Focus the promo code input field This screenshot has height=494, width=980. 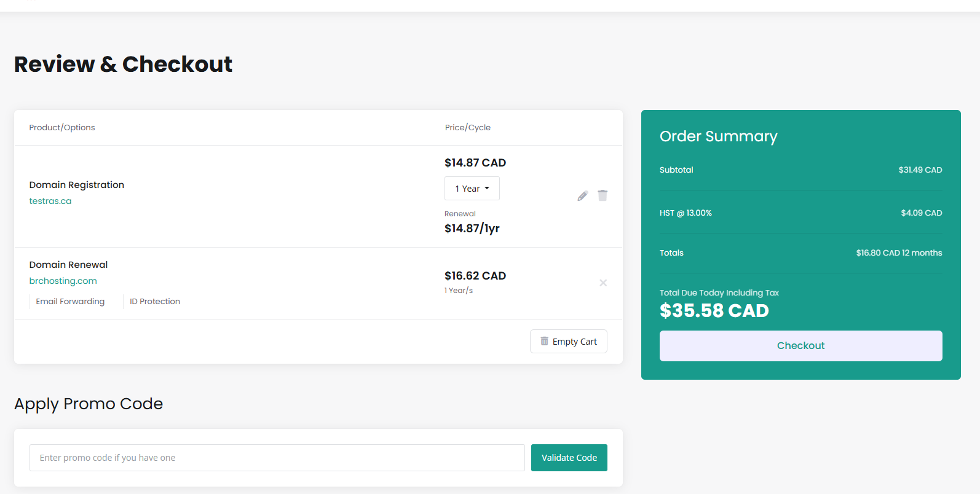pos(277,458)
